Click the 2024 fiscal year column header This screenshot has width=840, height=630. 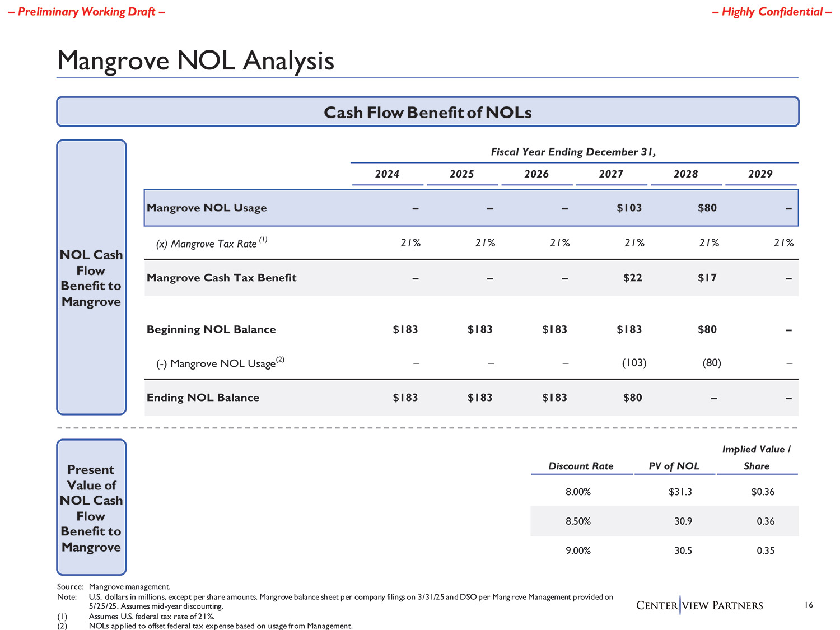click(x=387, y=174)
